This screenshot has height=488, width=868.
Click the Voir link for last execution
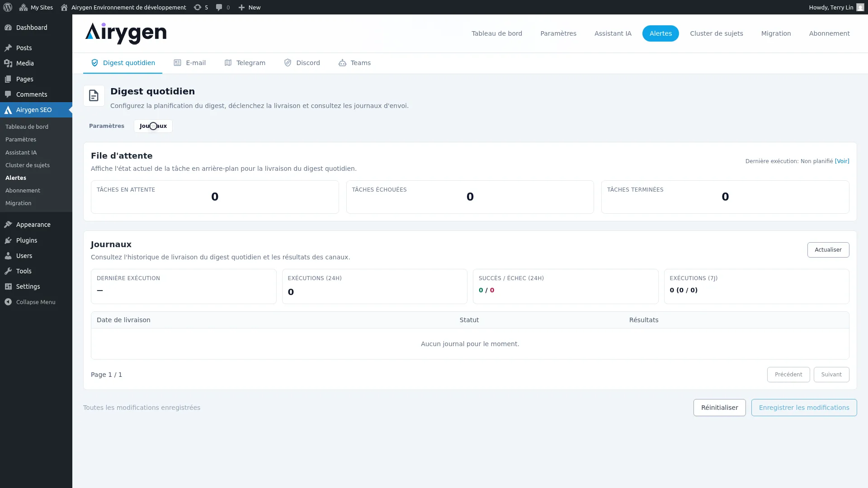842,161
